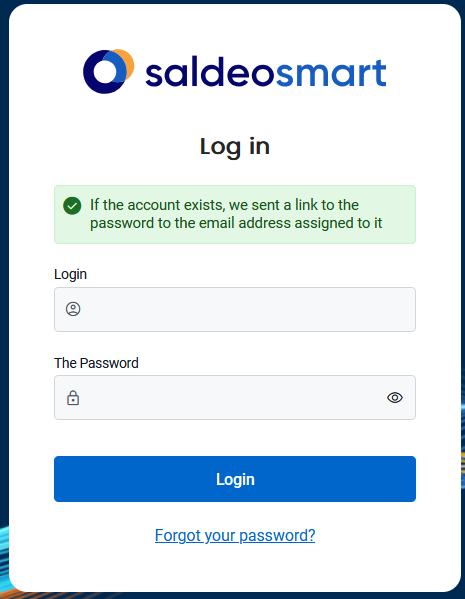Click "The Password" field label
The height and width of the screenshot is (599, 465).
point(96,363)
